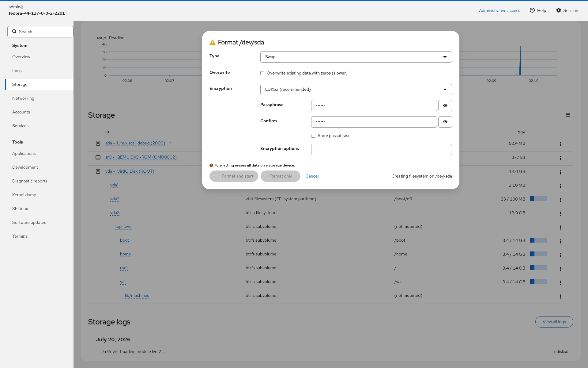Click the Format and start button

pos(234,176)
